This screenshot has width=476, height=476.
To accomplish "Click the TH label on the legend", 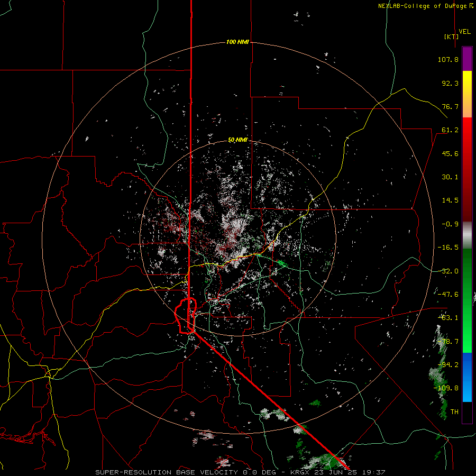I will (x=454, y=412).
